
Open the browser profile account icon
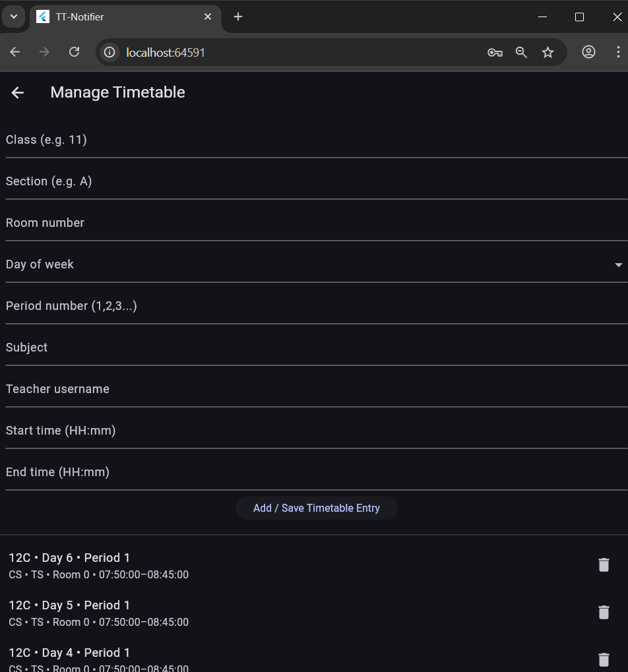pyautogui.click(x=588, y=52)
